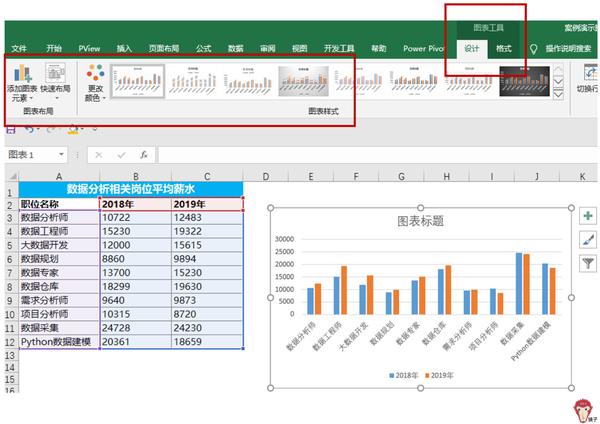
Task: Select the merged title cell 数据分析相关岗位平均薪水
Action: pyautogui.click(x=131, y=189)
